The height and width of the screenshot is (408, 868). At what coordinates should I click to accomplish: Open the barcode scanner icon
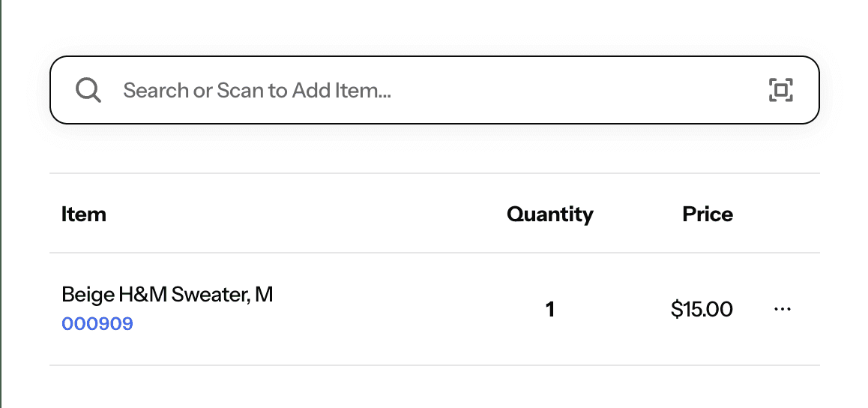pyautogui.click(x=780, y=90)
